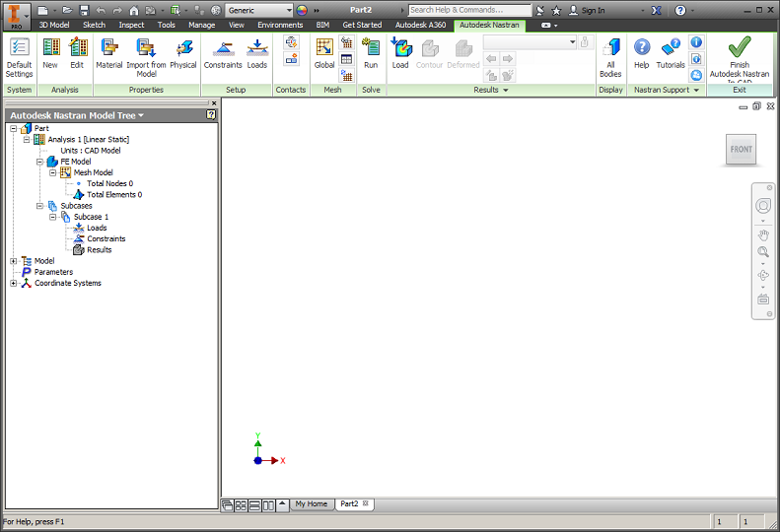
Task: Click the Home icon in quick access toolbar
Action: 134,10
